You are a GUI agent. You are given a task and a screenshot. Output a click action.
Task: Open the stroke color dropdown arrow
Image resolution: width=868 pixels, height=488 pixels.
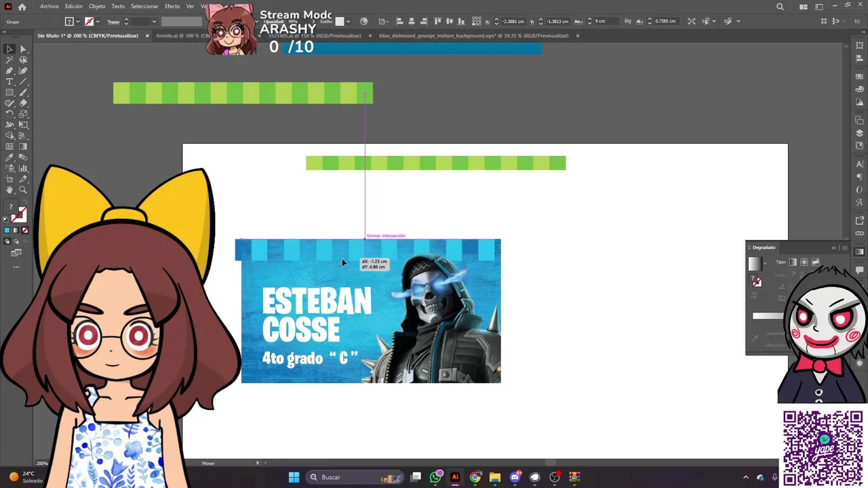pyautogui.click(x=98, y=22)
